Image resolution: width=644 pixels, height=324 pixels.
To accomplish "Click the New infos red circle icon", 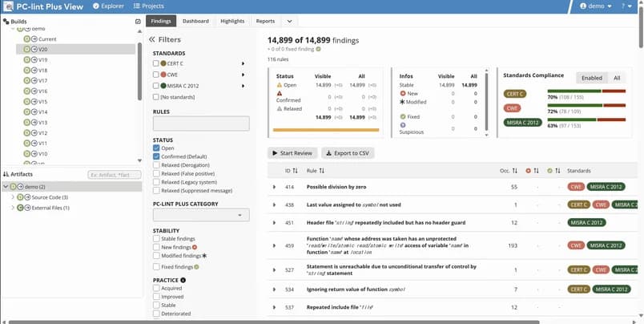I will tap(402, 93).
